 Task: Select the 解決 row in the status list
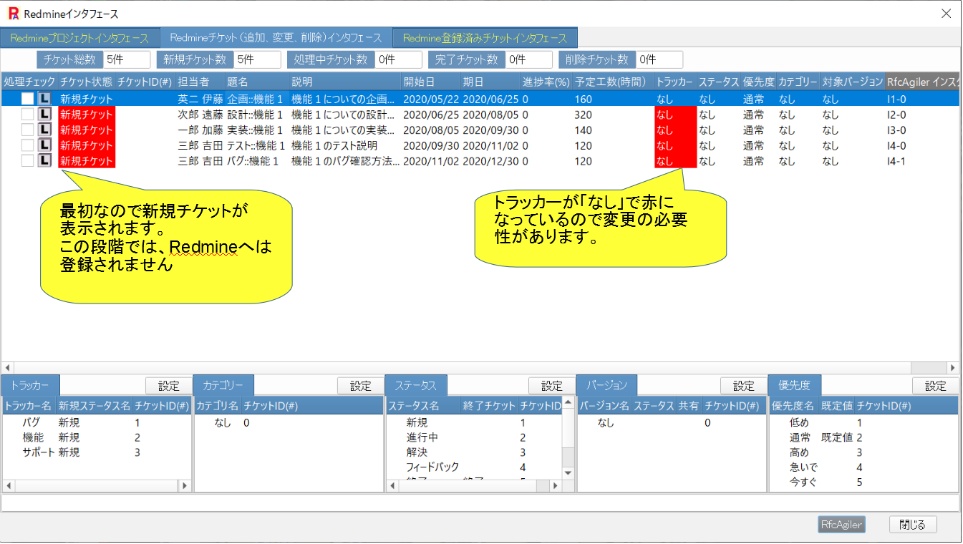(474, 452)
